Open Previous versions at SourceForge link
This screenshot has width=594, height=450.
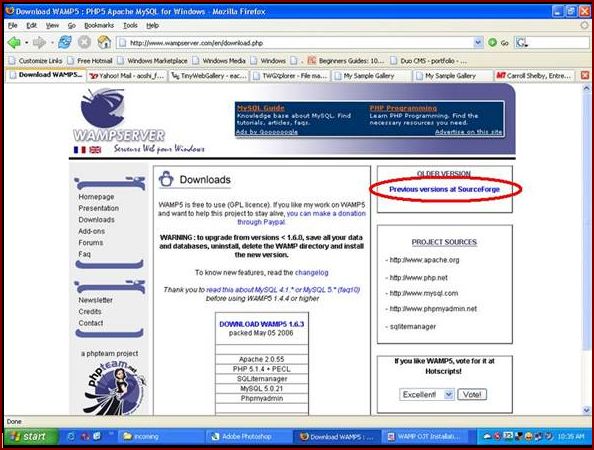(444, 189)
